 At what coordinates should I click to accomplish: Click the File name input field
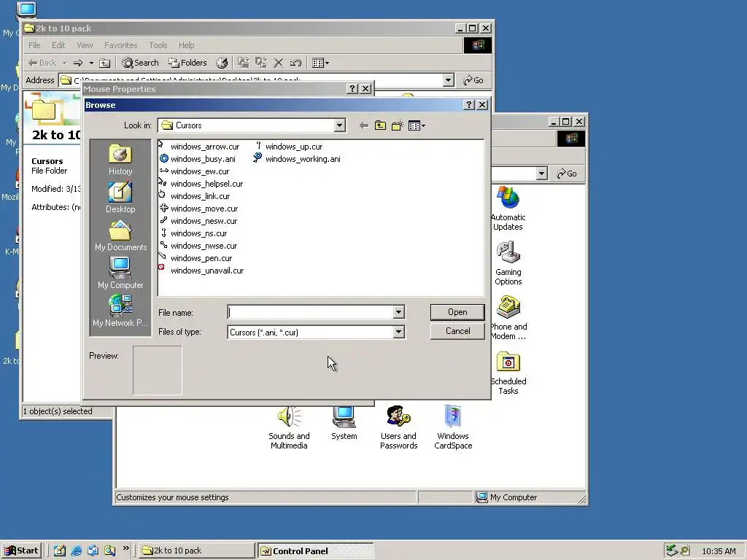(311, 312)
